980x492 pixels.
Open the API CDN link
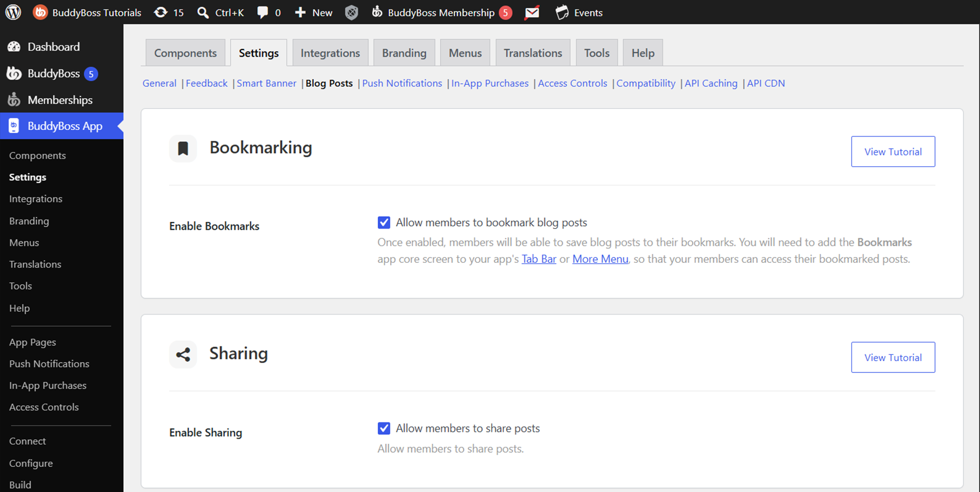click(766, 83)
